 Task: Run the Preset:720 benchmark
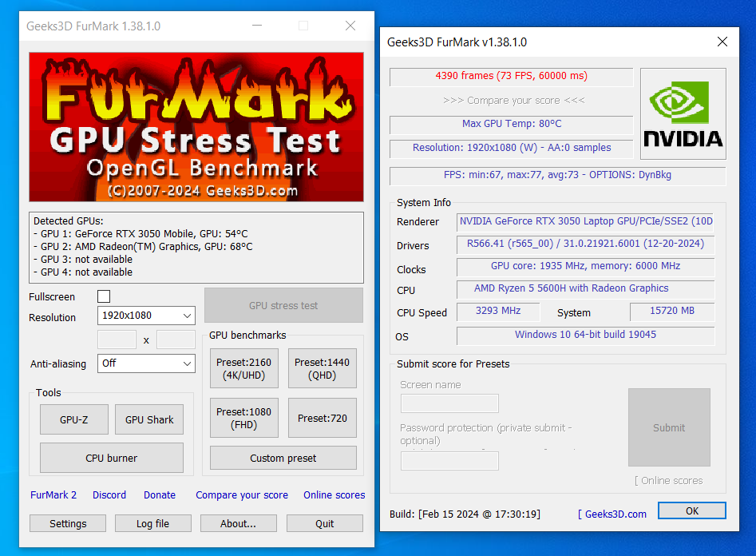point(322,418)
